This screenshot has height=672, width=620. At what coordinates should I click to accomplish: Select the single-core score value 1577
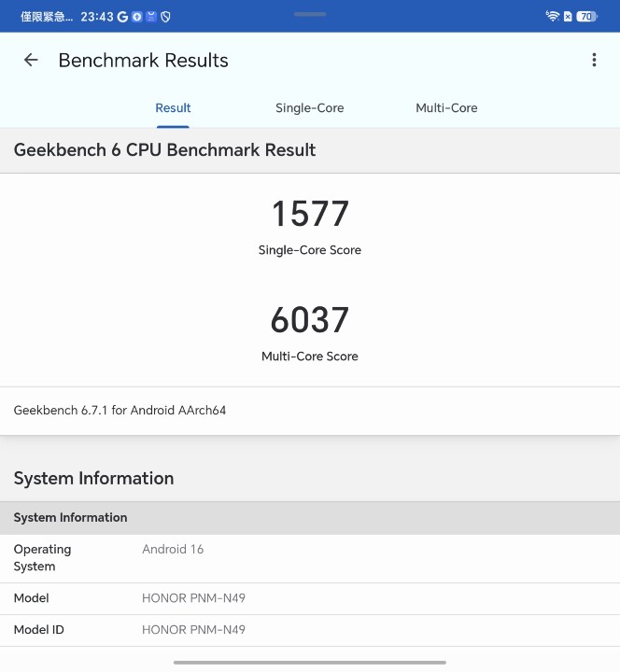click(x=310, y=214)
